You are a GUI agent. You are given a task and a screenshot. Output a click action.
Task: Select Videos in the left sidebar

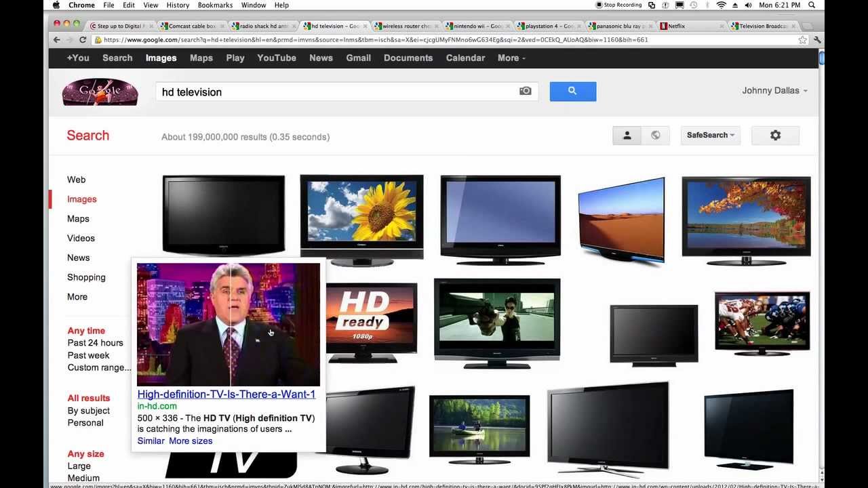(81, 238)
